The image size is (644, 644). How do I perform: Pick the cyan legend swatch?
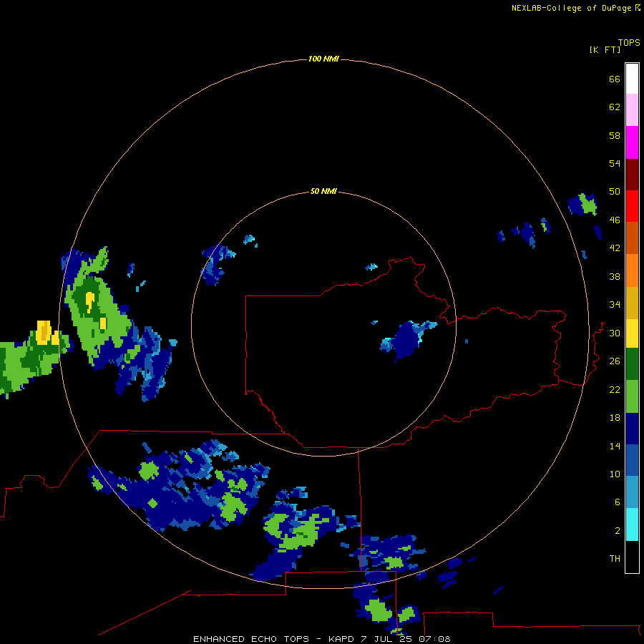coord(632,525)
